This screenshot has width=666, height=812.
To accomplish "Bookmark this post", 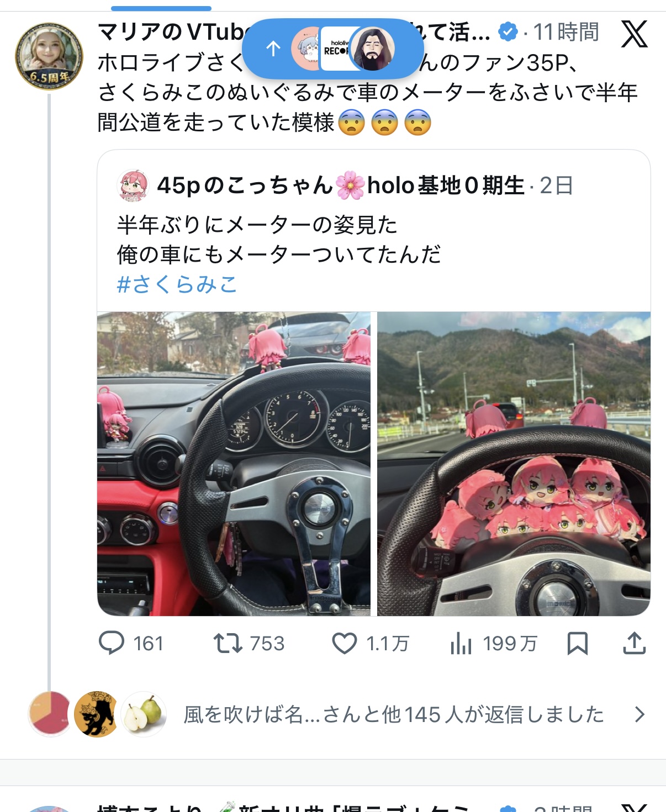I will pos(578,643).
